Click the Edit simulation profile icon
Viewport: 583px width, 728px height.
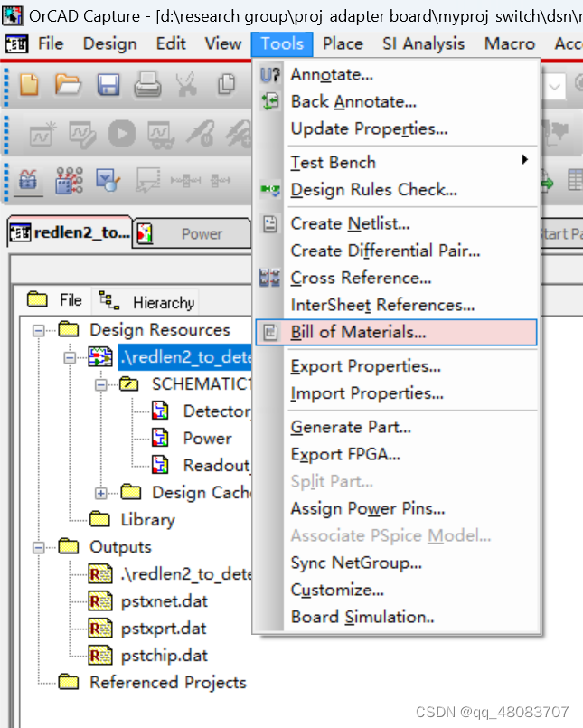point(82,134)
